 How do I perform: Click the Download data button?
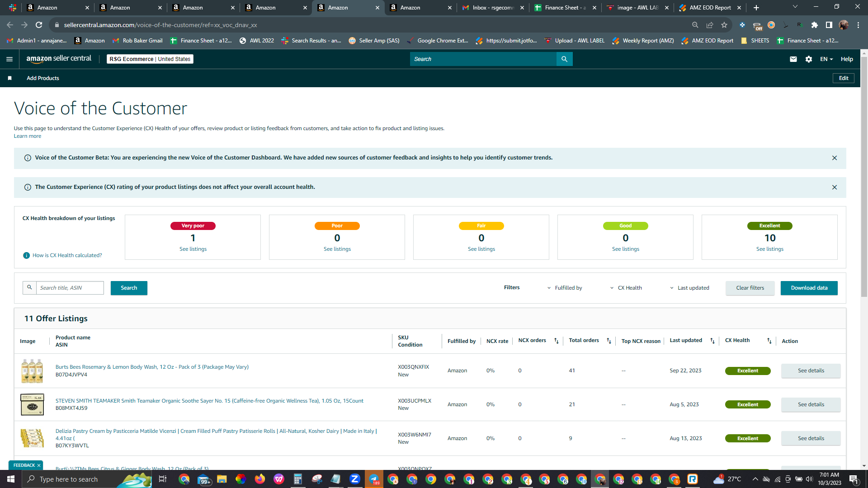click(x=809, y=288)
